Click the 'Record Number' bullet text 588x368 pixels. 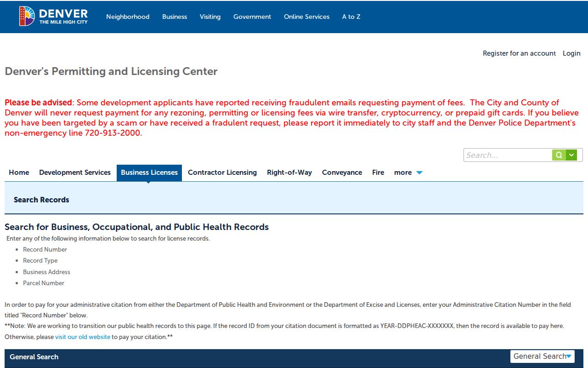pyautogui.click(x=45, y=249)
